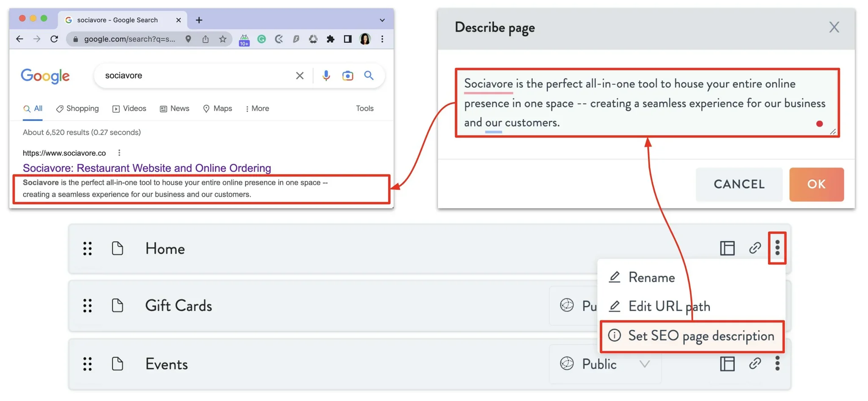Click the Events row link icon

[755, 364]
